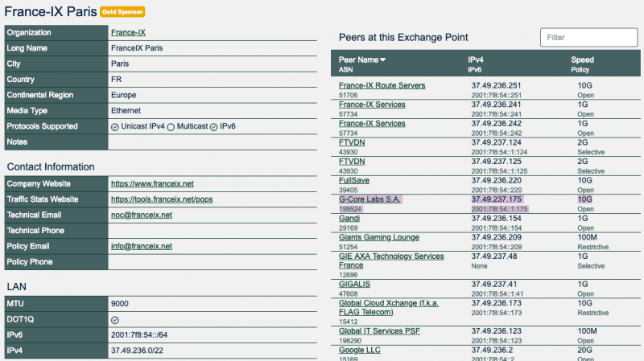Sort peers table by IPv4 column
644x361 pixels.
476,59
